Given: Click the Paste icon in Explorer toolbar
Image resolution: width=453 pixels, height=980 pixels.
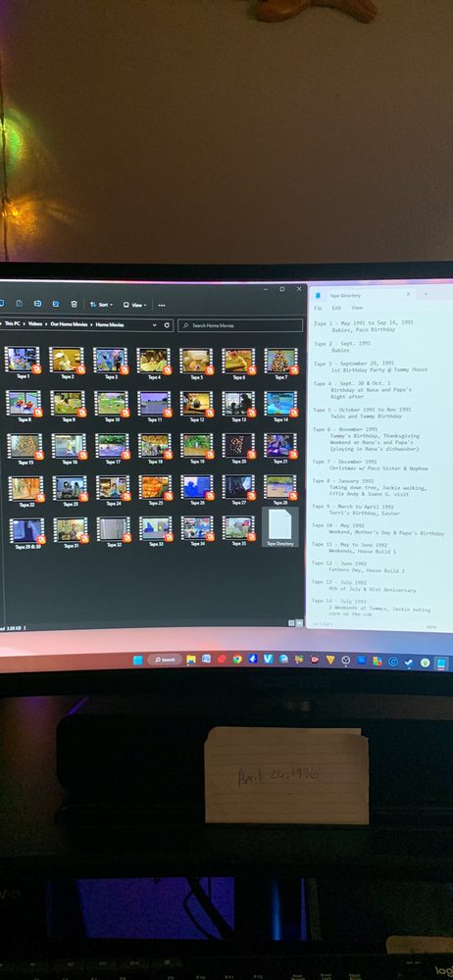Looking at the screenshot, I should (x=20, y=304).
